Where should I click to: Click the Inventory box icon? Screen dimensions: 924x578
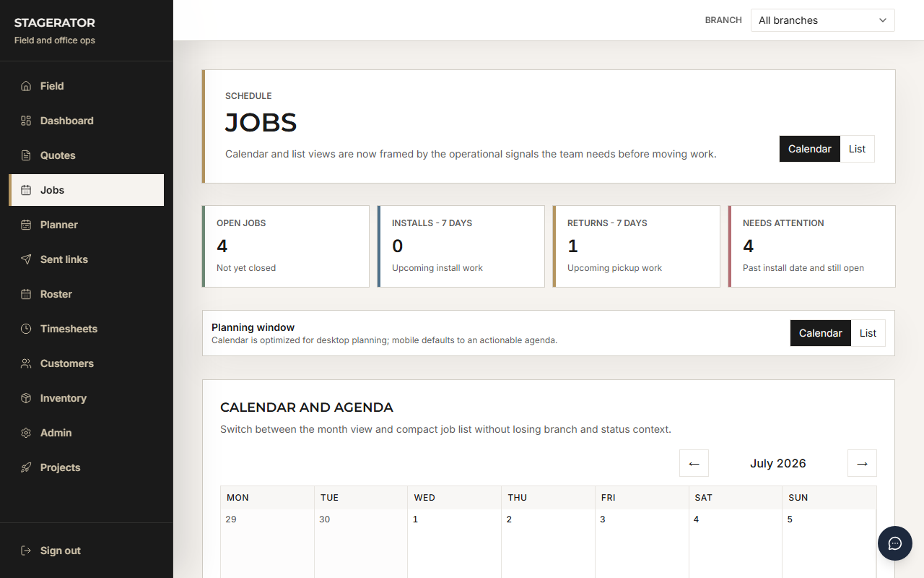click(x=26, y=398)
